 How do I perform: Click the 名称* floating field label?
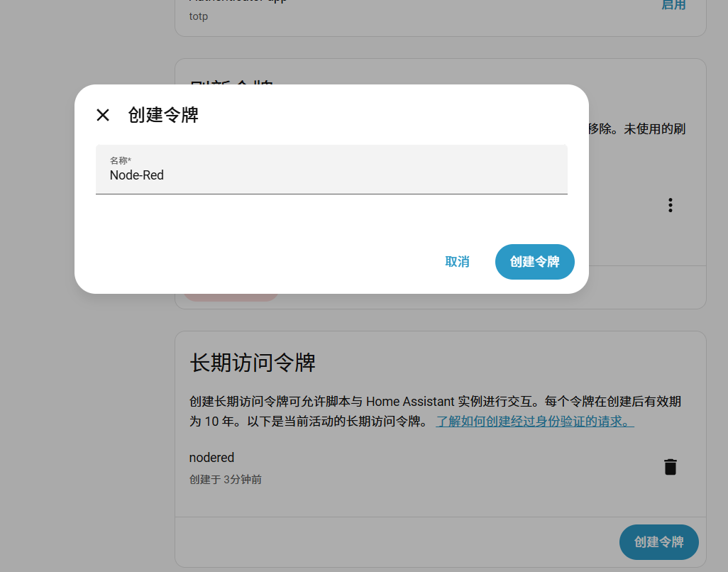pyautogui.click(x=120, y=160)
